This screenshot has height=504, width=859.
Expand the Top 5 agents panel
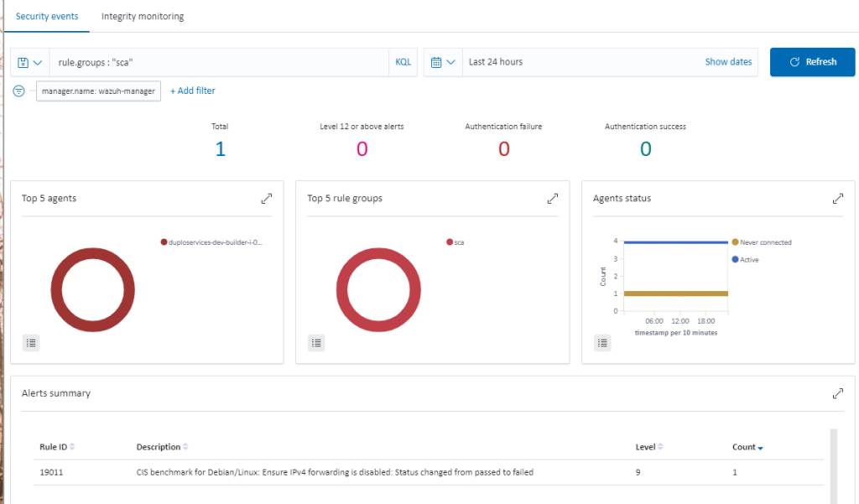coord(267,199)
